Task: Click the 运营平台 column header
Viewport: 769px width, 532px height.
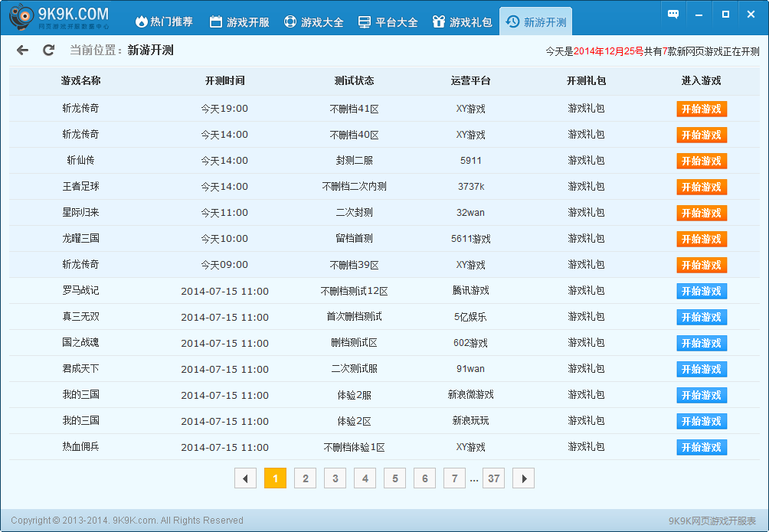Action: click(x=471, y=81)
